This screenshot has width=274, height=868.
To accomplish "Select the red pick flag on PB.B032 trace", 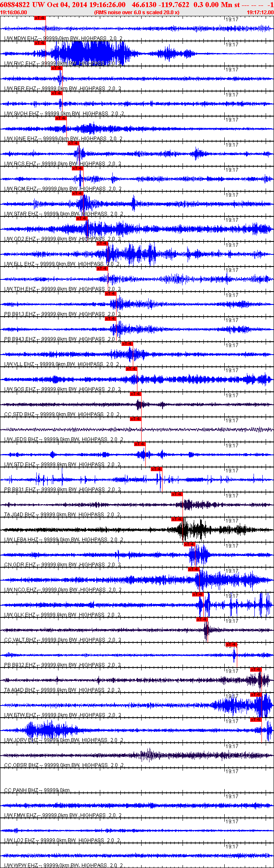I will coord(231,645).
